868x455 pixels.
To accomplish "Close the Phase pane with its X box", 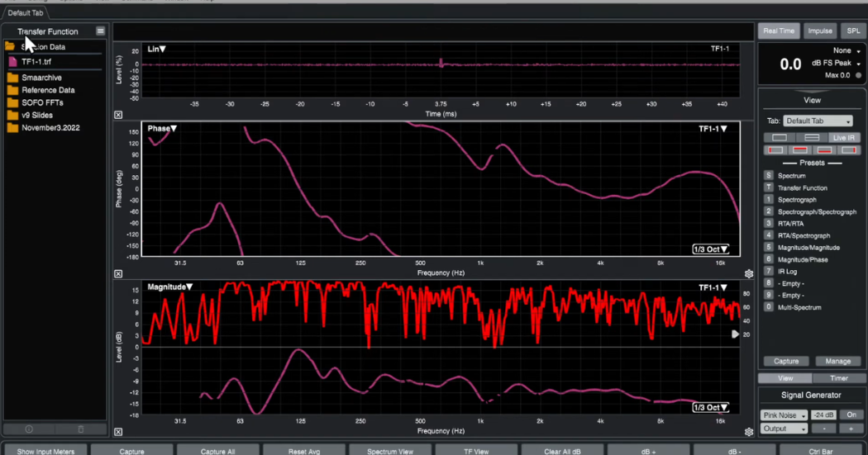I will (118, 273).
